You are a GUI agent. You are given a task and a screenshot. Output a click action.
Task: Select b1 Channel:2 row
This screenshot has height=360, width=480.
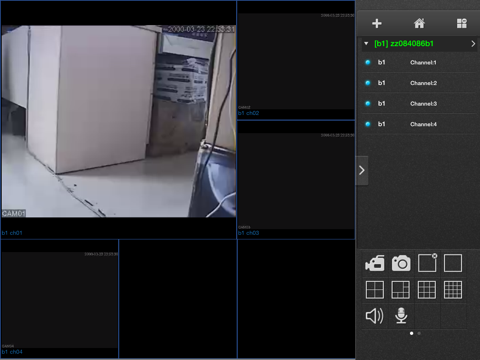[419, 83]
